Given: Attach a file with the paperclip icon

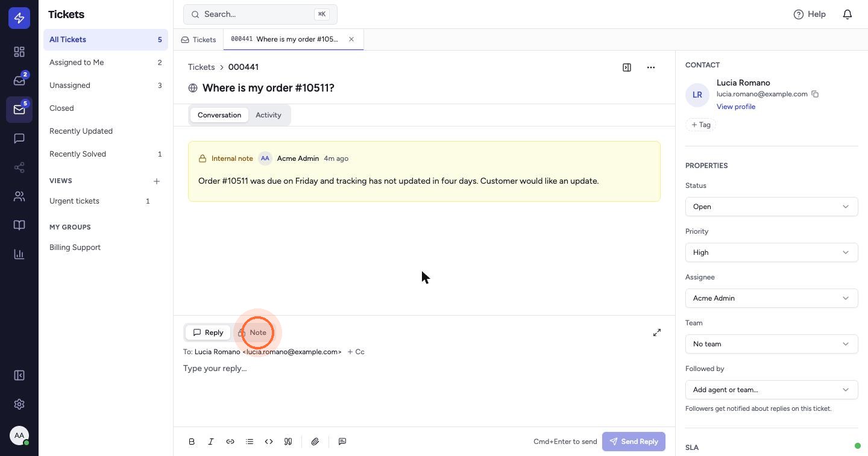Looking at the screenshot, I should pos(315,442).
